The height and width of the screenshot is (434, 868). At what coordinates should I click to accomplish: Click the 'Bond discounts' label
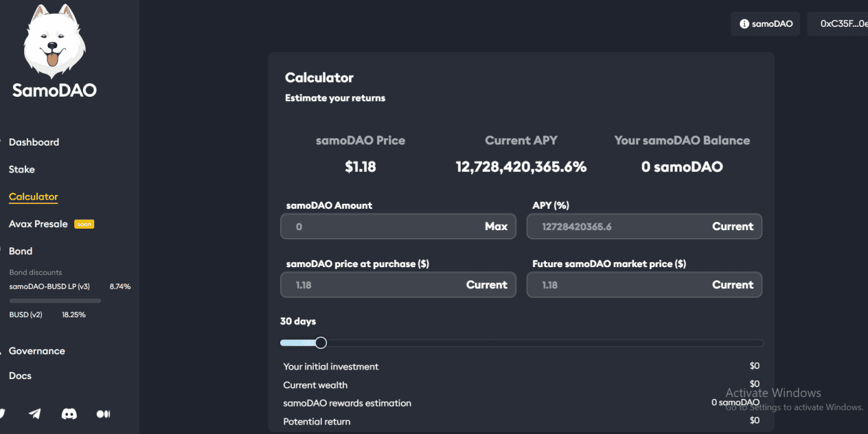click(x=36, y=273)
